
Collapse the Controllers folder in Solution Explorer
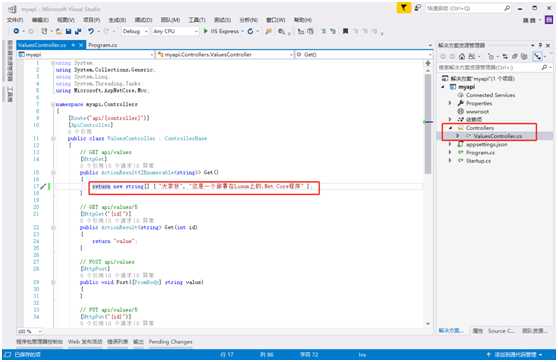click(x=450, y=128)
